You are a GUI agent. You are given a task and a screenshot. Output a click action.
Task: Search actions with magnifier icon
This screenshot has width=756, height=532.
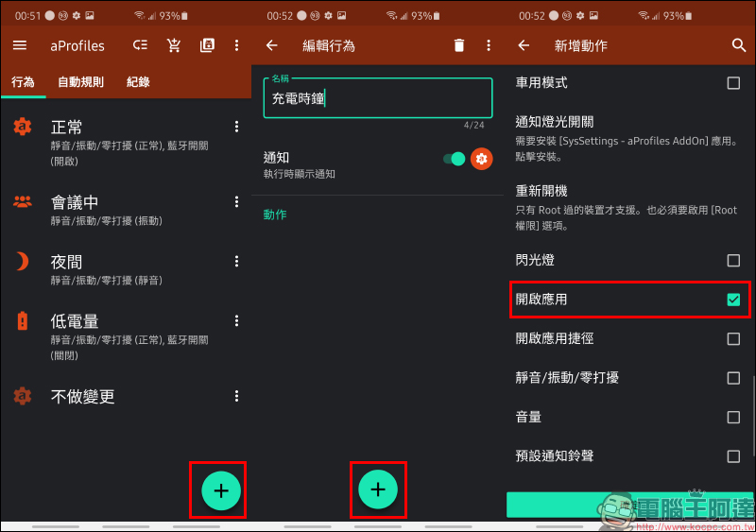click(x=738, y=45)
